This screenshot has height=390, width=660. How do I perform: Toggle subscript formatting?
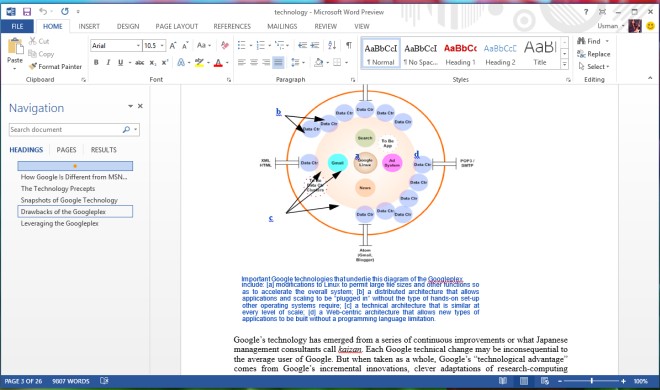click(x=153, y=63)
